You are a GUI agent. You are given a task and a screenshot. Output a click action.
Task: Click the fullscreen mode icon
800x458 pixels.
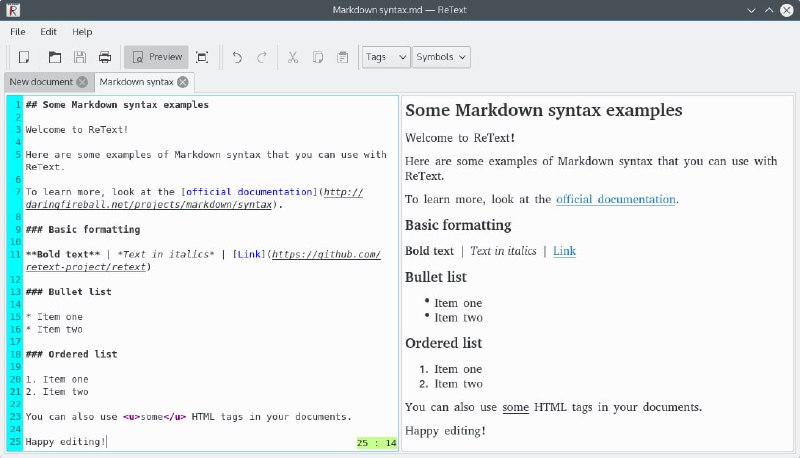tap(202, 57)
